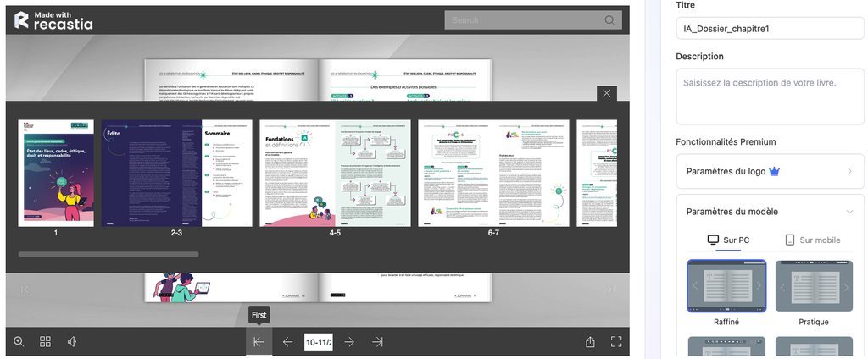
Task: Go to next page arrow
Action: tap(349, 342)
